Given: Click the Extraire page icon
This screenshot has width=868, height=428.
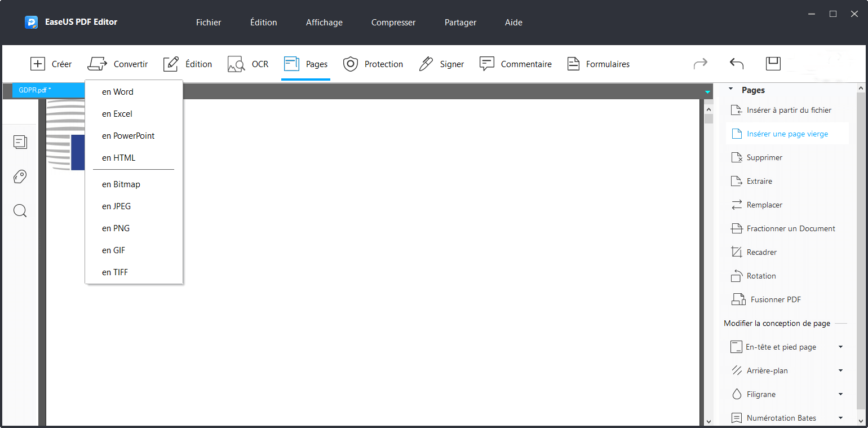Looking at the screenshot, I should point(737,181).
